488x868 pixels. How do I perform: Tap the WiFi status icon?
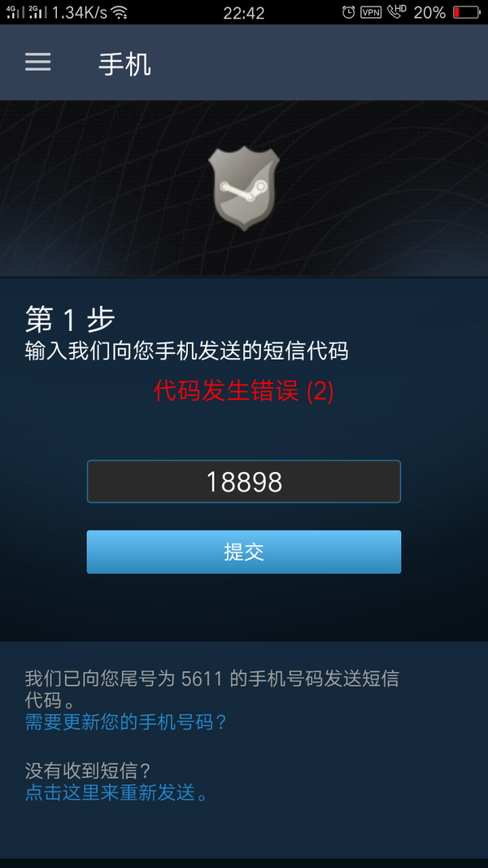[x=119, y=12]
